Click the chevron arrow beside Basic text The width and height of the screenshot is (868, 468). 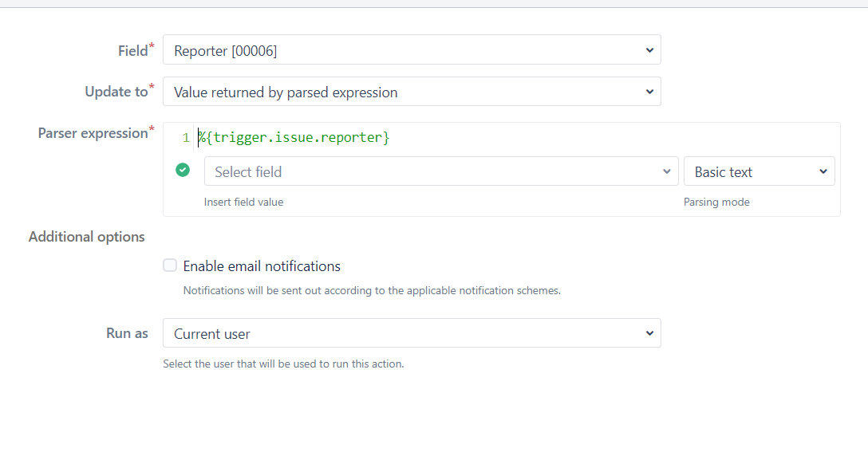pos(823,171)
